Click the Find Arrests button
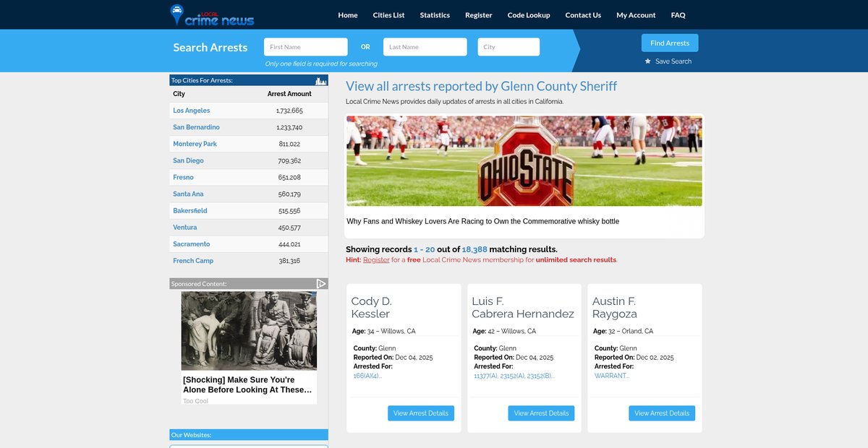The height and width of the screenshot is (448, 868). click(x=670, y=43)
